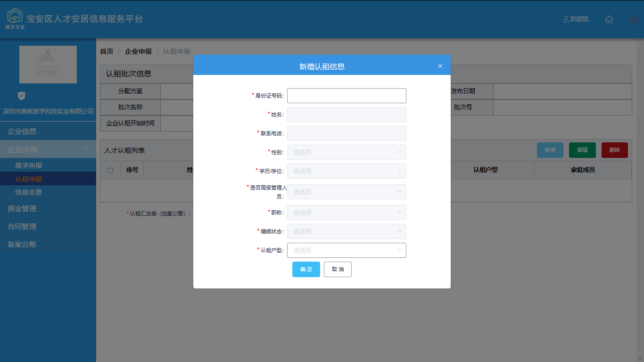Image resolution: width=644 pixels, height=362 pixels.
Task: Click the user profile icon beside 欢迎您
Action: pos(566,19)
